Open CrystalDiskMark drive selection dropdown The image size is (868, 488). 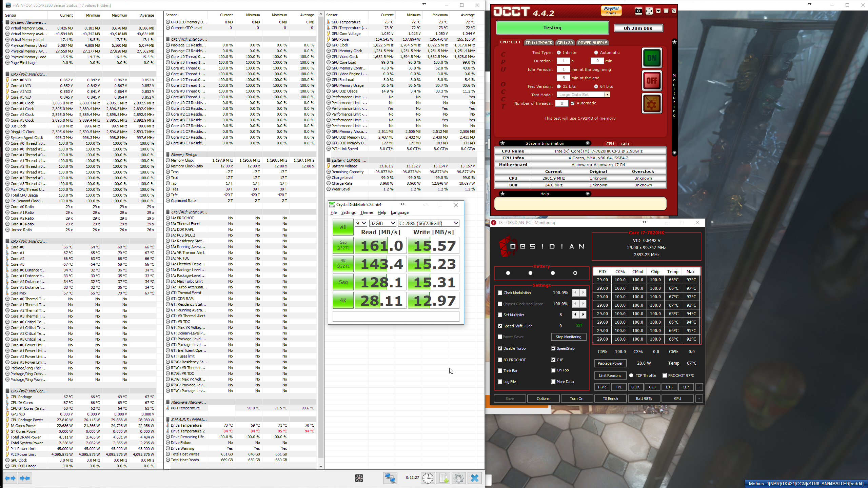(x=429, y=223)
